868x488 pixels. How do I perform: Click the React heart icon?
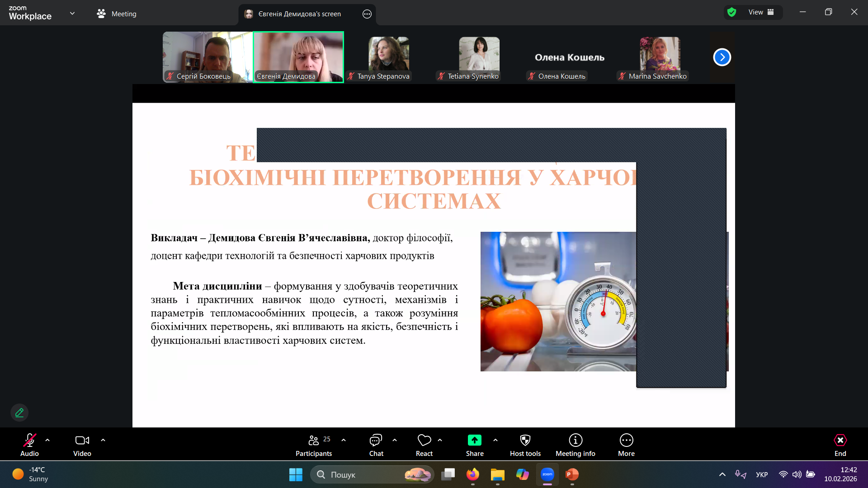click(424, 445)
